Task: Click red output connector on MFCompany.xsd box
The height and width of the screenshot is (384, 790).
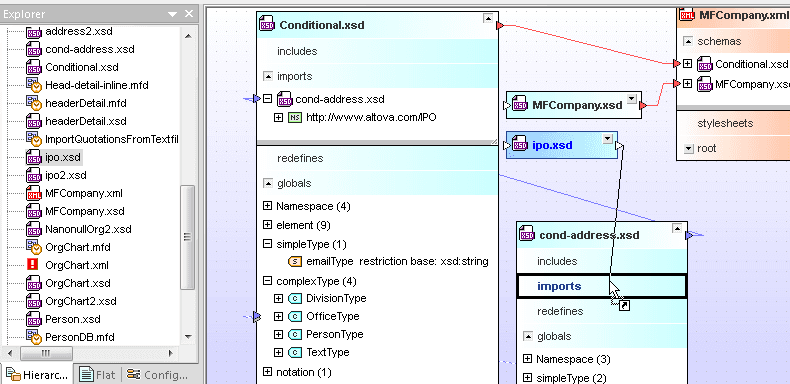Action: click(643, 105)
